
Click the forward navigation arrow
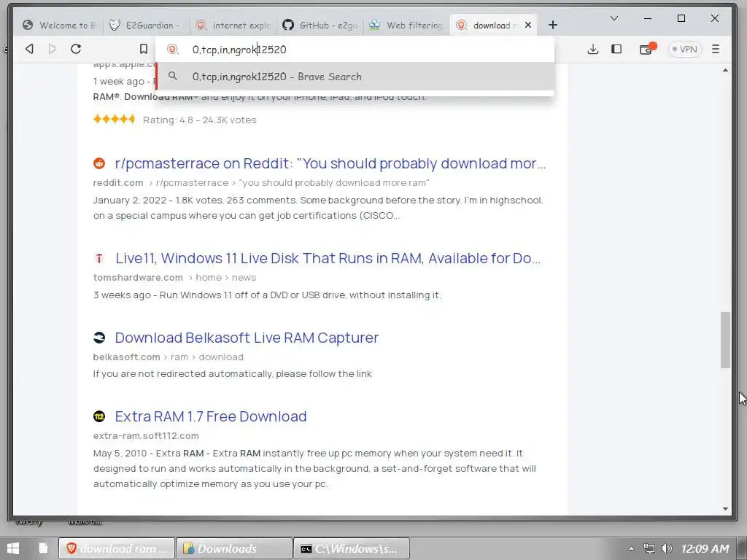point(53,49)
